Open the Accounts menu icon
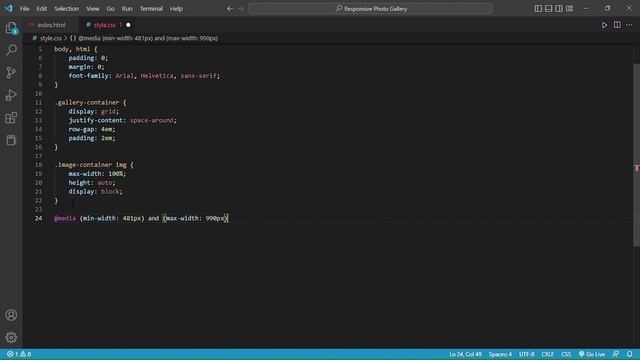 click(11, 315)
